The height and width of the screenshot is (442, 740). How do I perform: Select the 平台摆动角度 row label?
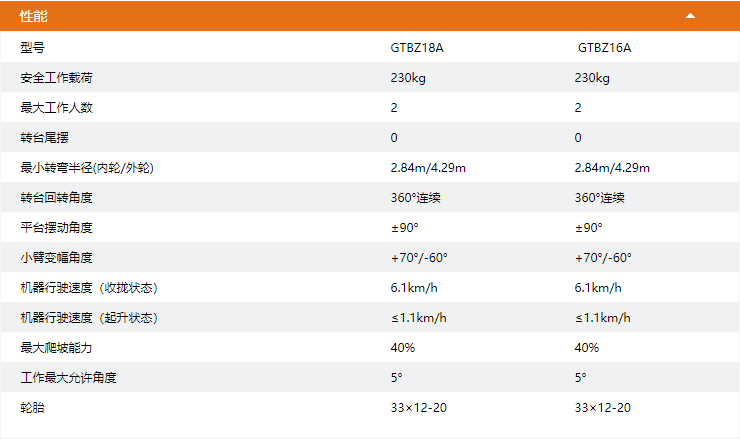click(x=57, y=227)
